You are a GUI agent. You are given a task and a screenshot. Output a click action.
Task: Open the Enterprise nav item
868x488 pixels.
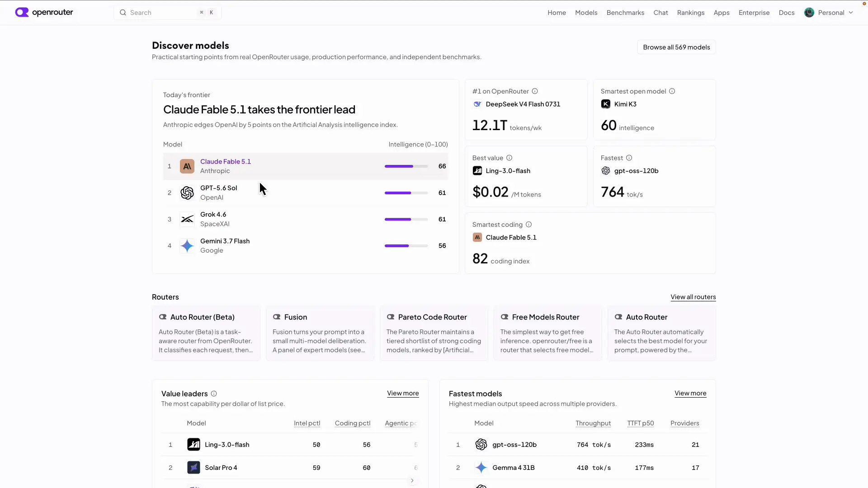(754, 13)
